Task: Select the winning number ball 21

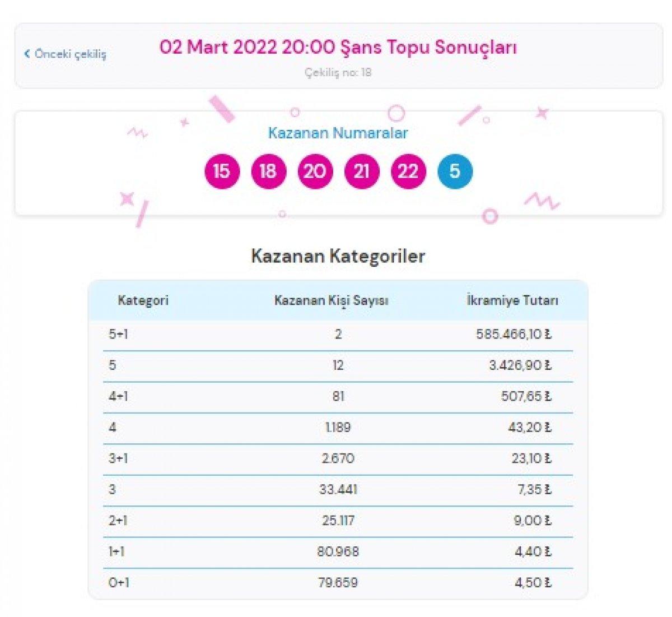Action: point(362,171)
